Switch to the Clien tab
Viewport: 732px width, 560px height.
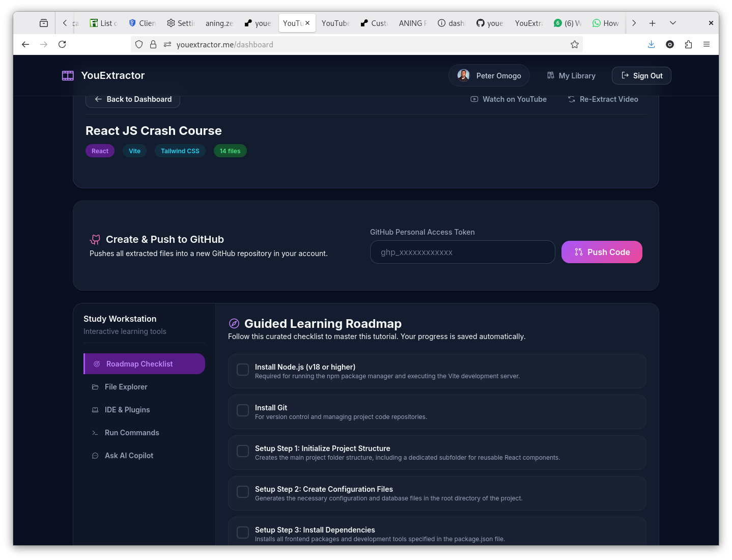coord(143,23)
